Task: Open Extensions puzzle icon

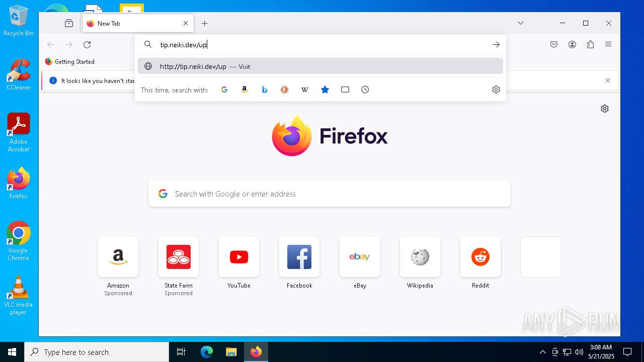Action: [x=590, y=45]
